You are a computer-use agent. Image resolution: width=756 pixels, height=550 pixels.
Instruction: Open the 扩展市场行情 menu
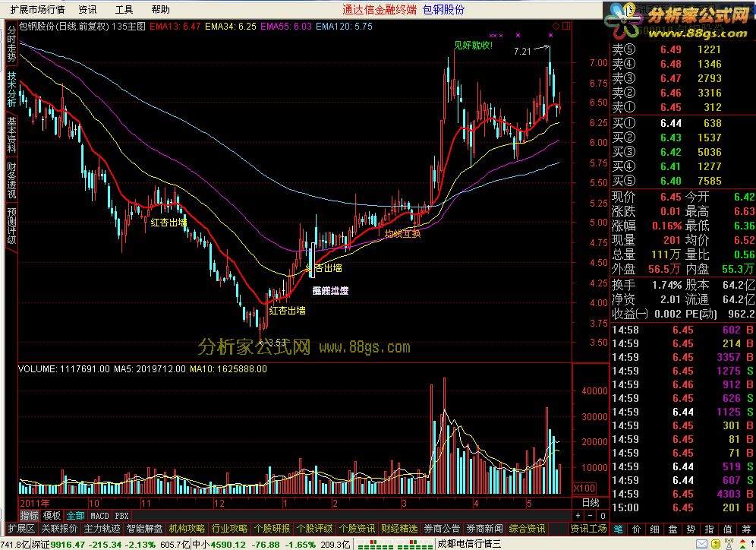pyautogui.click(x=37, y=9)
